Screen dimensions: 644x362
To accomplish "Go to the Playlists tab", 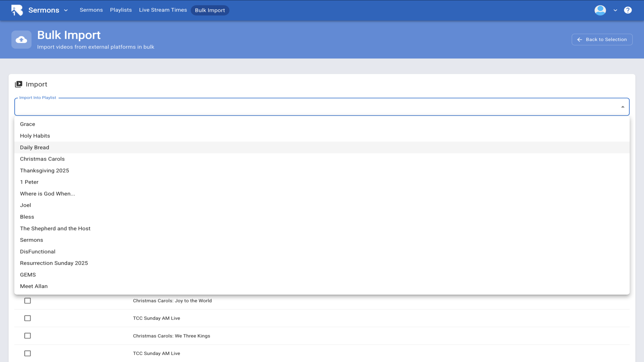I will tap(121, 10).
